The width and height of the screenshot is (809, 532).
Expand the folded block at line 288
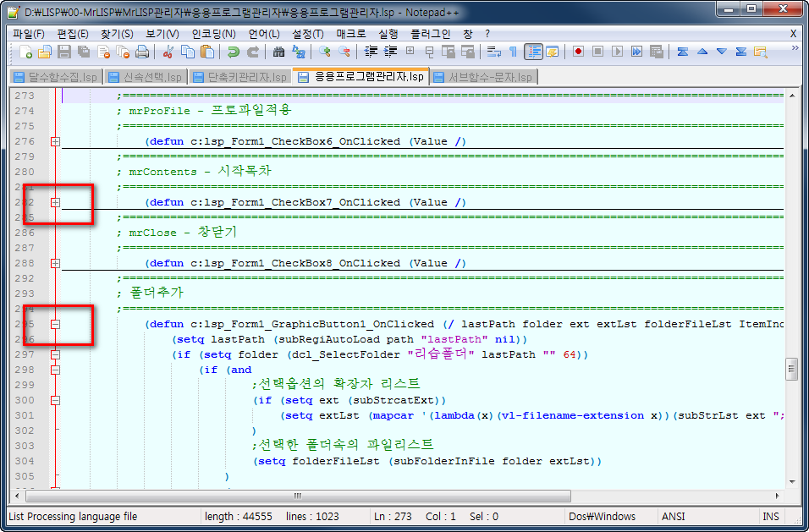click(x=55, y=264)
